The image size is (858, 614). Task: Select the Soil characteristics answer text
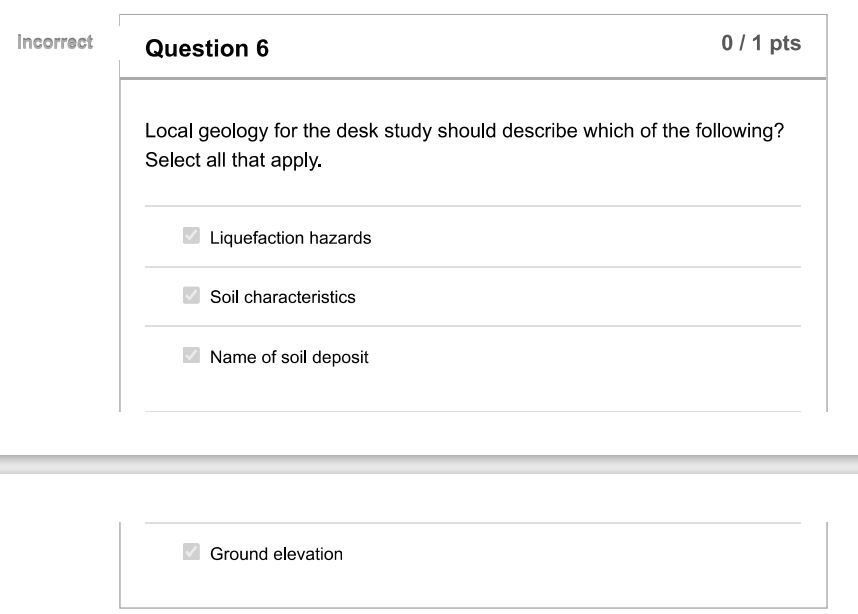[282, 295]
